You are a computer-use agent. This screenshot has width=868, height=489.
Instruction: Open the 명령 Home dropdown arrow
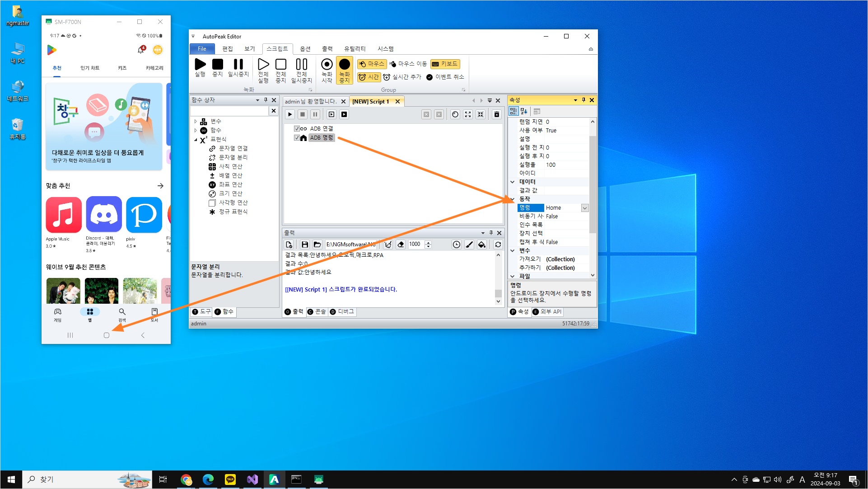click(x=584, y=208)
